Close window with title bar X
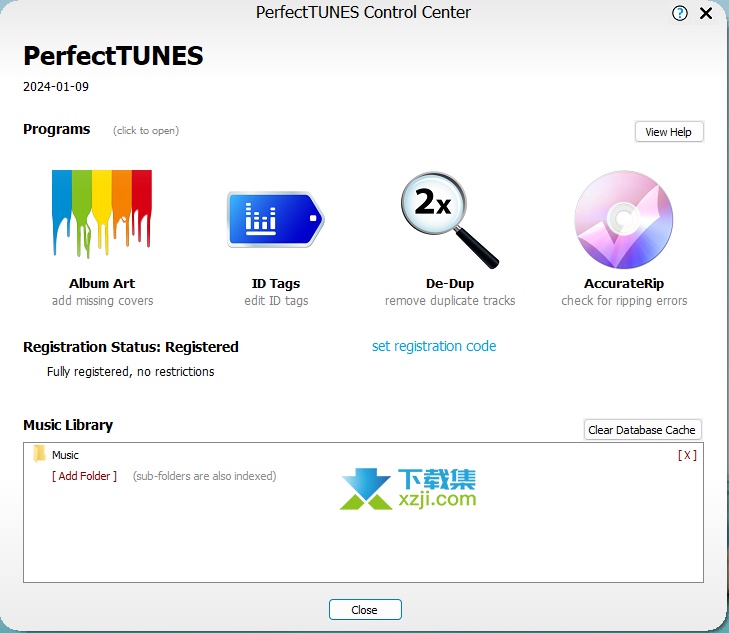Image resolution: width=729 pixels, height=633 pixels. pos(706,13)
